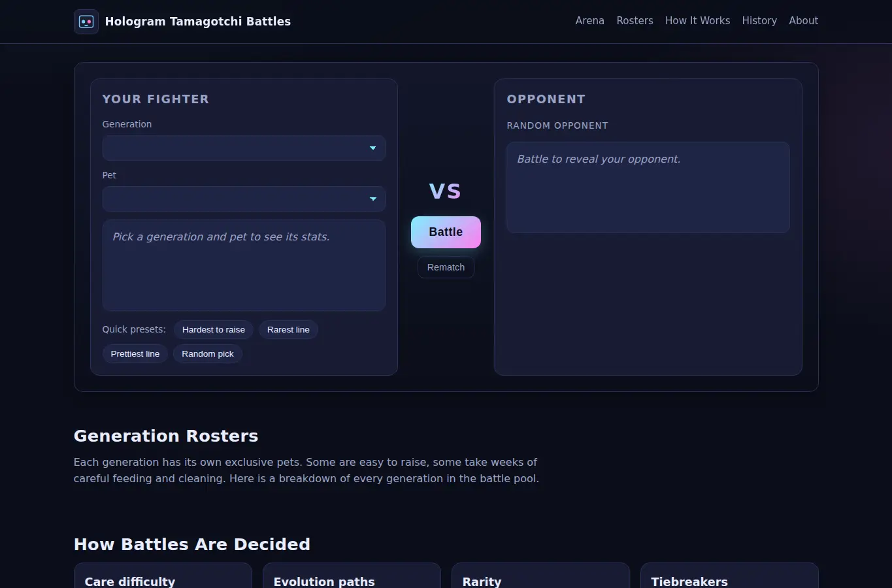Screen dimensions: 892x588
Task: Click the How Battles Are Decided heading
Action: [192, 544]
